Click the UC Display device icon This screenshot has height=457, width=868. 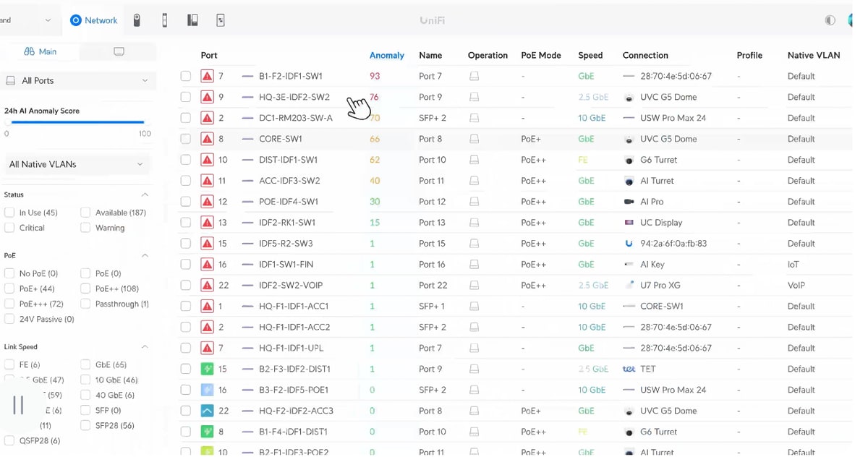coord(629,223)
